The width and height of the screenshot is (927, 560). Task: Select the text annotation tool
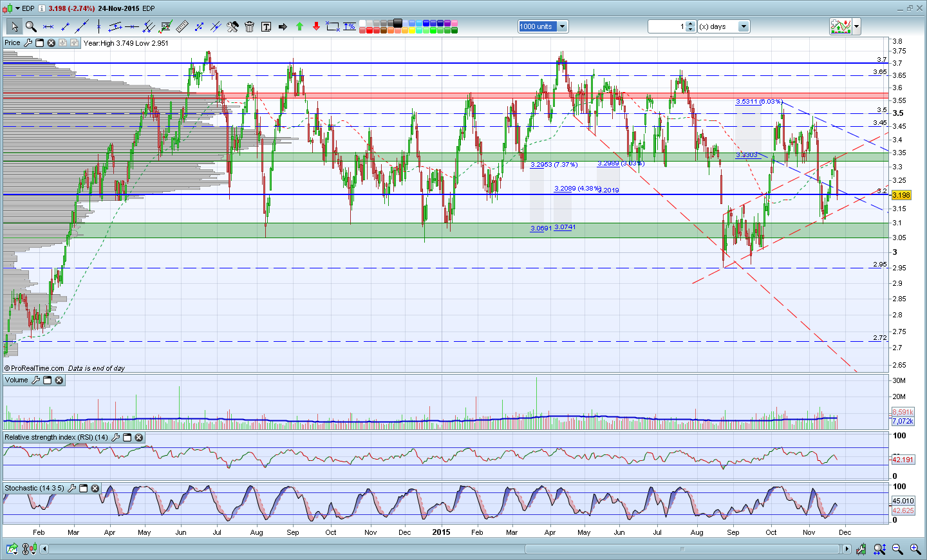tap(266, 26)
